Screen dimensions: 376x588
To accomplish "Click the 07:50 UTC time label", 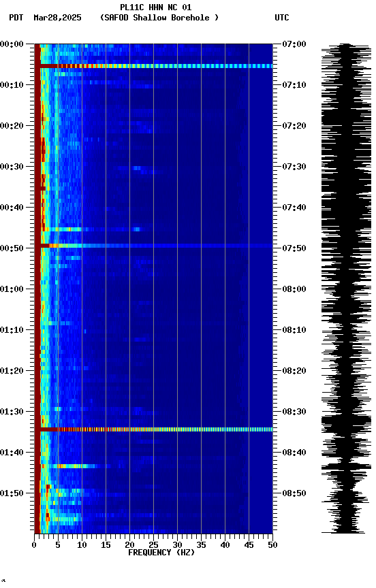I will 294,248.
